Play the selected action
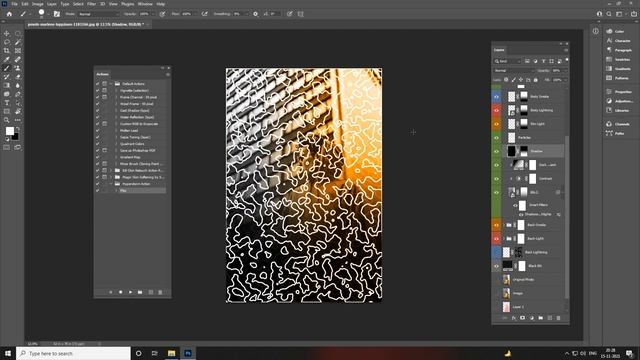640x360 pixels. (x=130, y=292)
